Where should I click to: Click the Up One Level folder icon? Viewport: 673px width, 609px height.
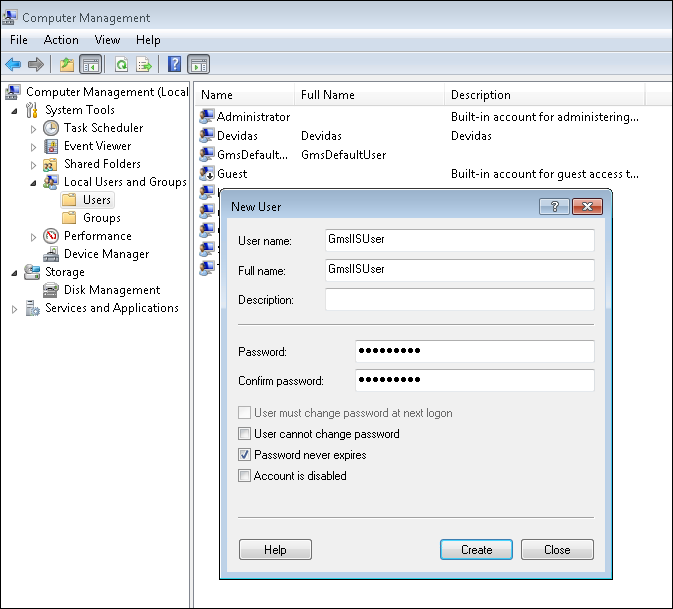click(x=66, y=65)
